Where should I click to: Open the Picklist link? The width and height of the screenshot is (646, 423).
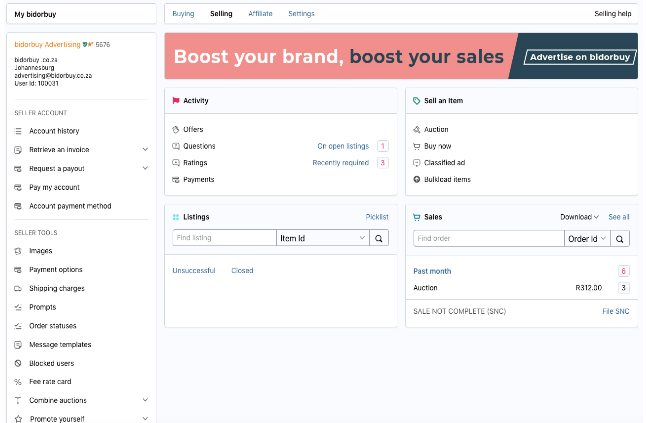pos(377,217)
